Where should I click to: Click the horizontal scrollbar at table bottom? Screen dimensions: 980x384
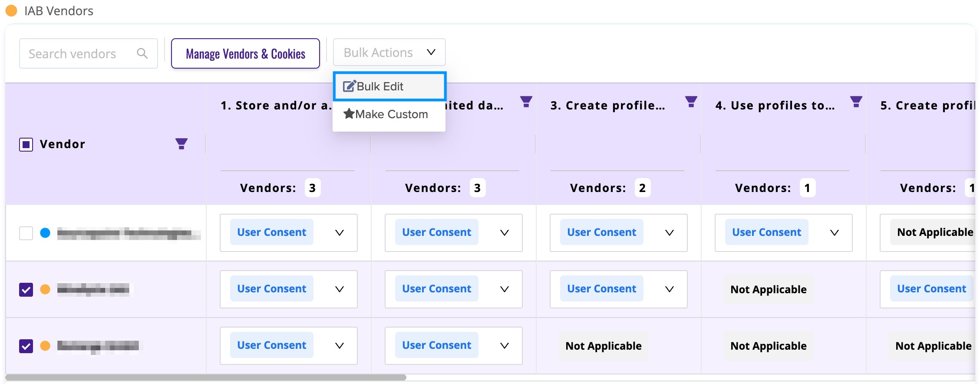(x=206, y=377)
